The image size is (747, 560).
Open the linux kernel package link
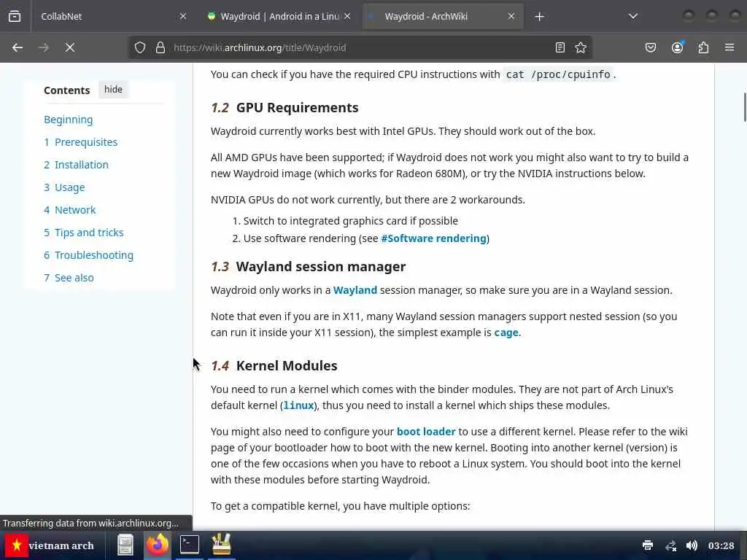298,405
